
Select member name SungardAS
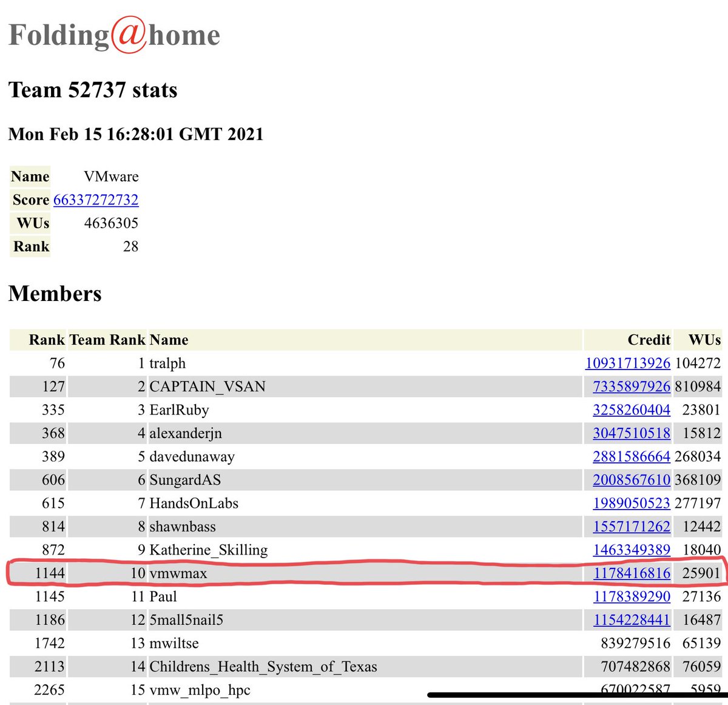click(x=185, y=480)
